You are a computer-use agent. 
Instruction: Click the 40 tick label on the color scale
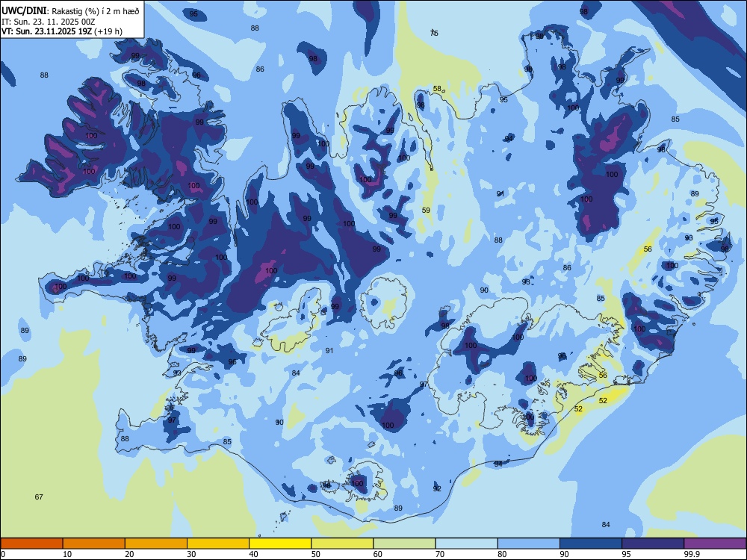pos(253,554)
